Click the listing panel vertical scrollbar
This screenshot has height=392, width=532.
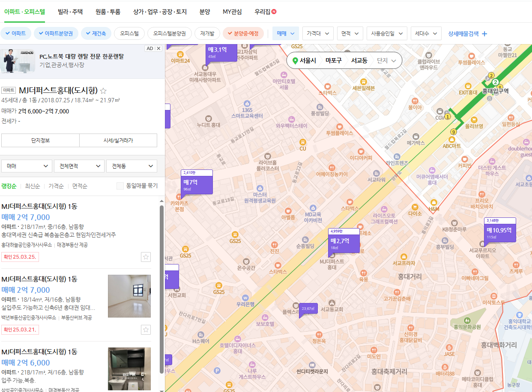pos(161,289)
